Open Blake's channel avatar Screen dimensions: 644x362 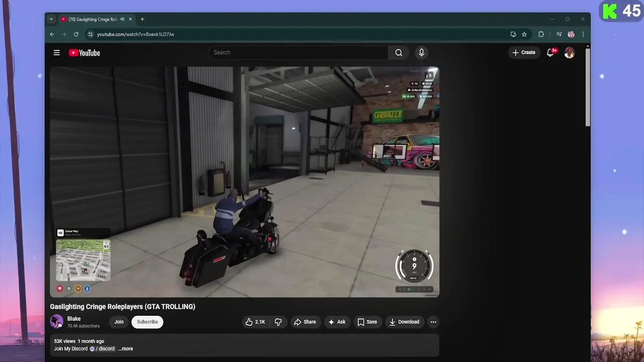coord(57,322)
